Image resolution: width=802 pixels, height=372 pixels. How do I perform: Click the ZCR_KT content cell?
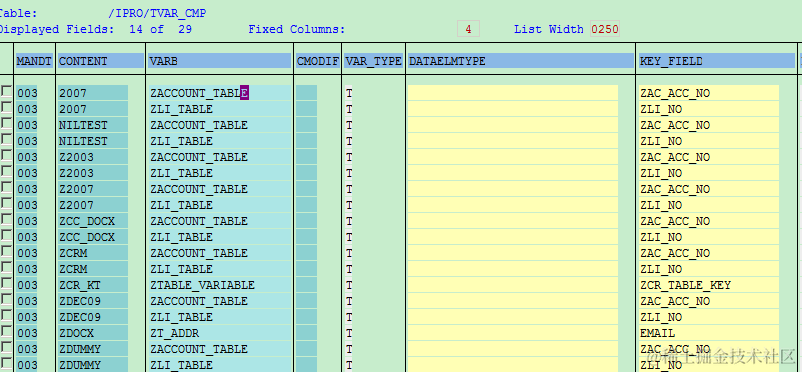[x=93, y=285]
